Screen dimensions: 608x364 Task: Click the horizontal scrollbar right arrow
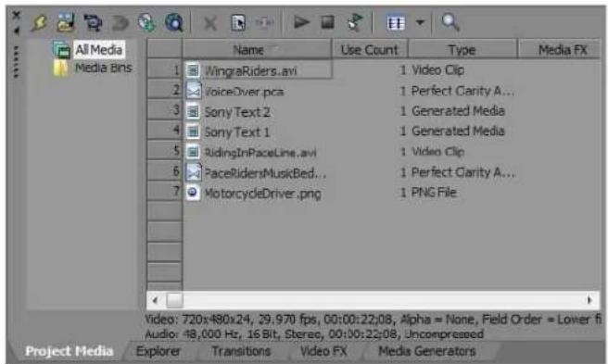pos(589,300)
